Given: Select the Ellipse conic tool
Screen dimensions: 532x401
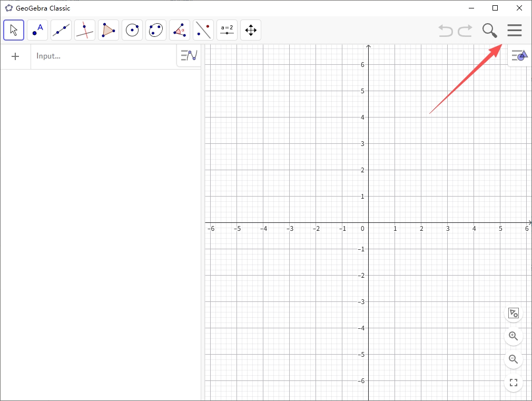Looking at the screenshot, I should (x=156, y=30).
